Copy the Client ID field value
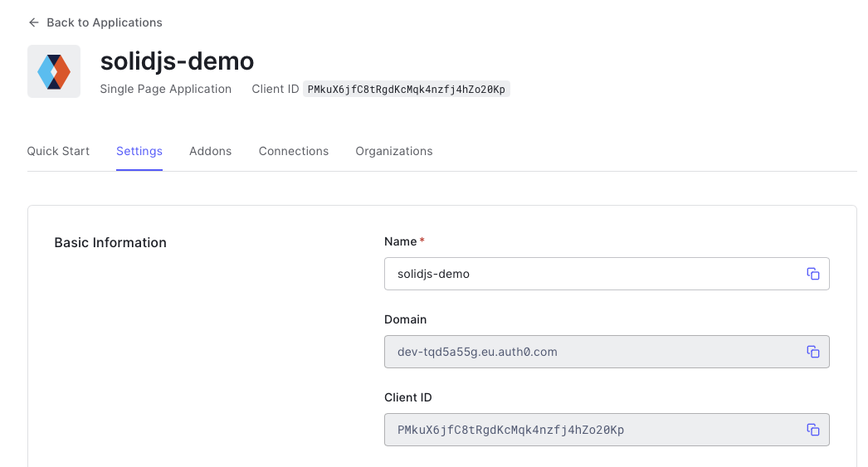Image resolution: width=868 pixels, height=467 pixels. point(812,430)
